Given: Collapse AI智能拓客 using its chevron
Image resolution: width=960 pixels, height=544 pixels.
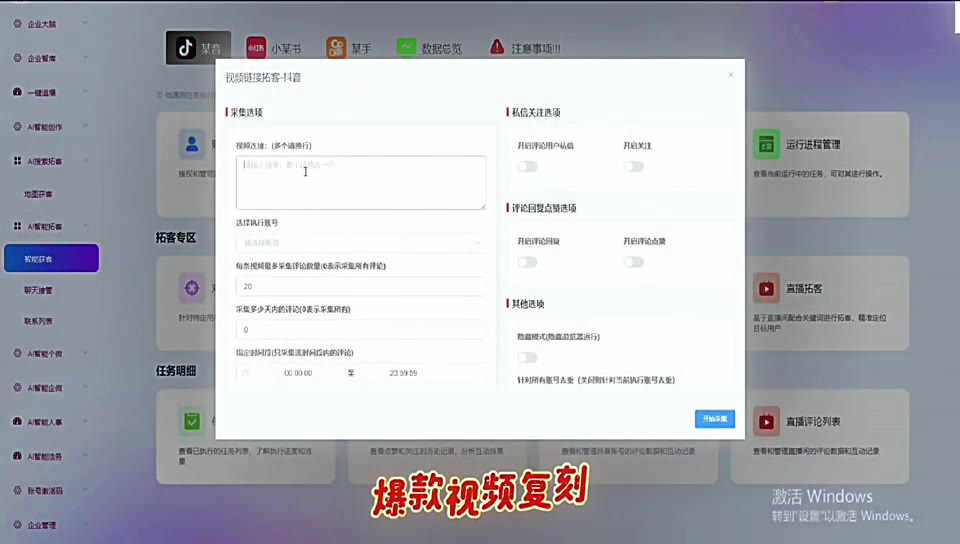Looking at the screenshot, I should pos(85,226).
